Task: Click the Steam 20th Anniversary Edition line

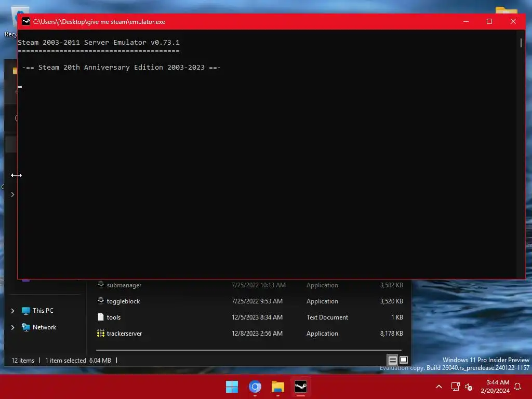Action: coord(122,67)
